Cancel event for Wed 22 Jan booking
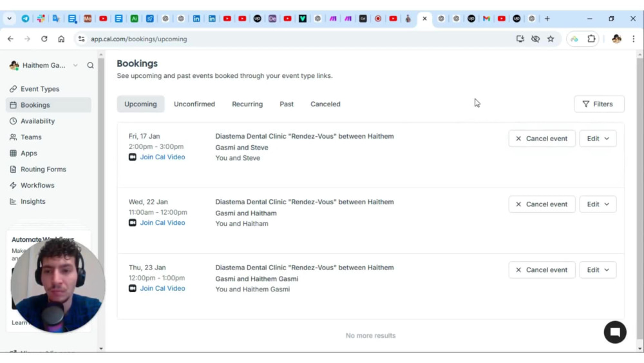The width and height of the screenshot is (644, 363). (x=542, y=204)
